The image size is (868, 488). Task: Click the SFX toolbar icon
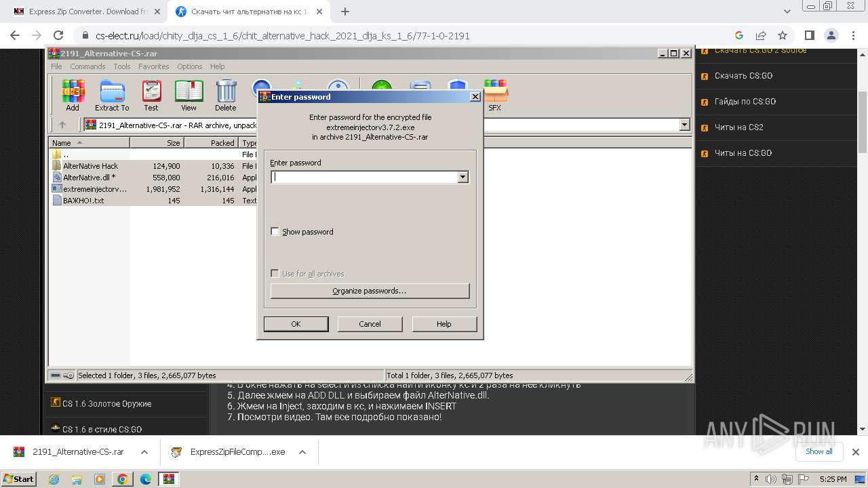point(495,95)
